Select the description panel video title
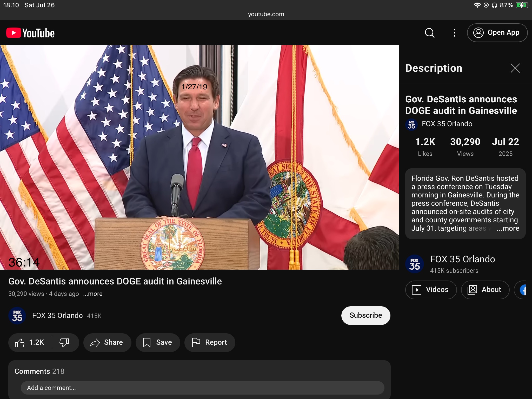Screen dimensions: 532x399 [461, 105]
